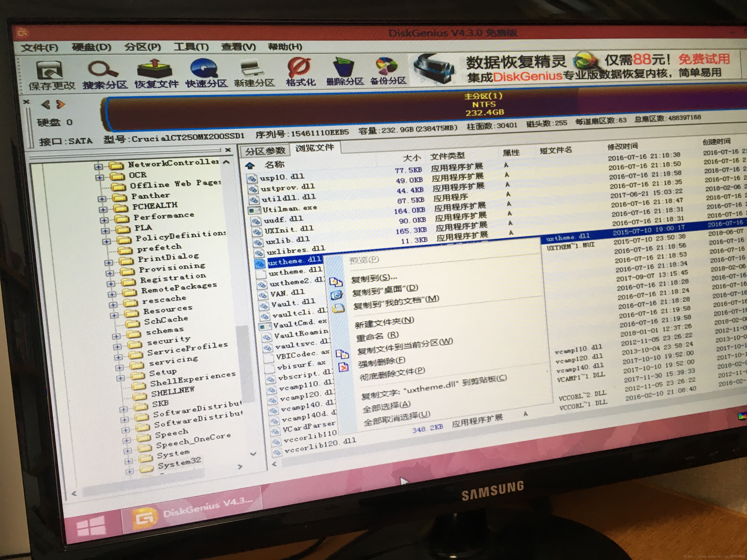This screenshot has height=560, width=747.
Task: Select the uxlibres.dll file row
Action: tap(296, 251)
